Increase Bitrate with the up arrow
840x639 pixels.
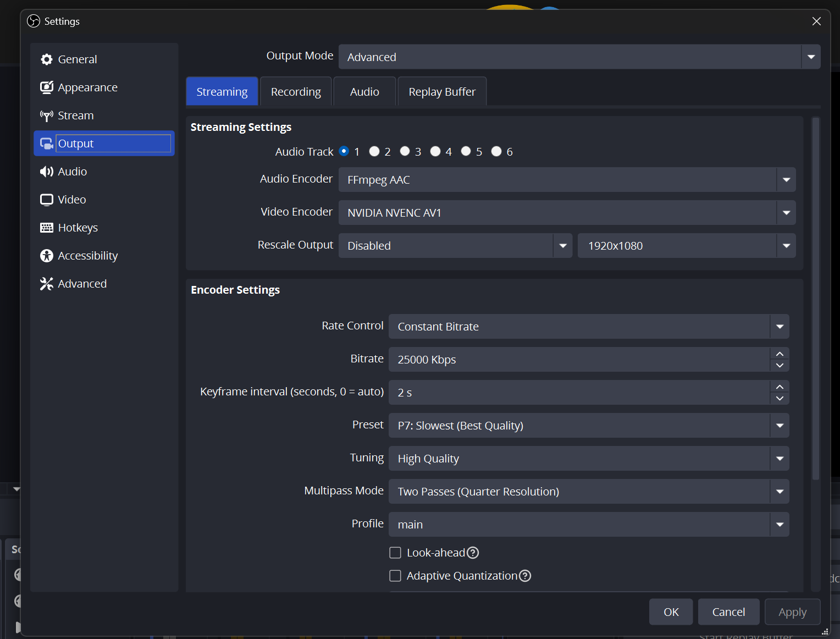pos(780,354)
